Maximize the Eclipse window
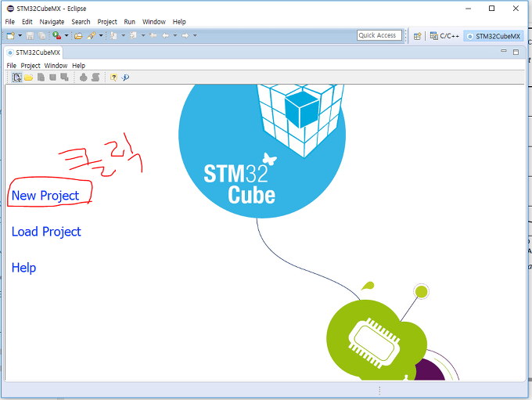The width and height of the screenshot is (532, 400). pos(491,9)
